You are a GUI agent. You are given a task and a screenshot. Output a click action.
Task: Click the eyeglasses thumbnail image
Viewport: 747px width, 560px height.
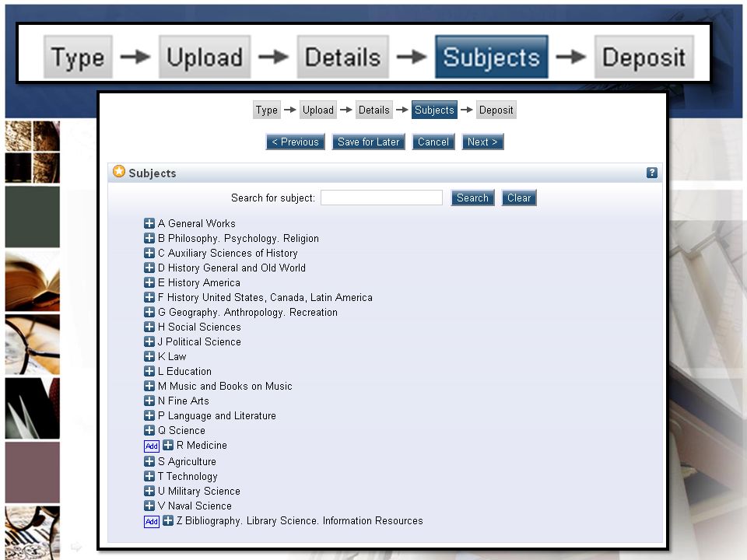point(33,345)
